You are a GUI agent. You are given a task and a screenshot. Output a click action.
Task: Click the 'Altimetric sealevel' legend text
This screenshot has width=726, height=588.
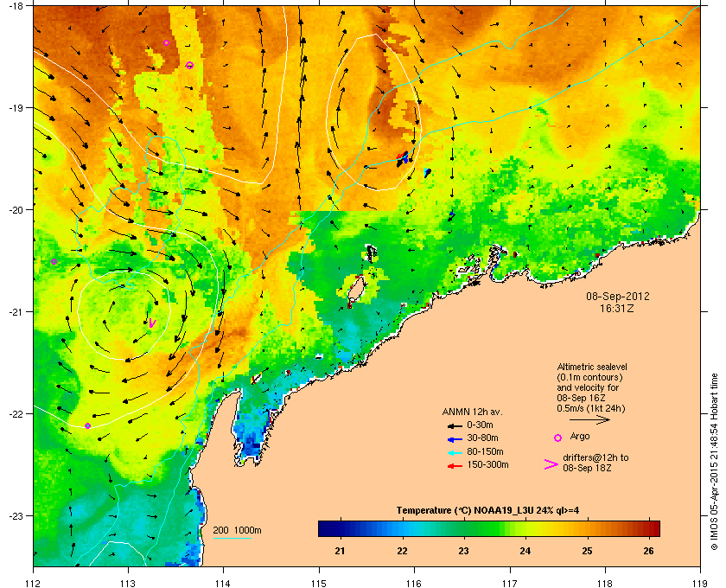(x=592, y=367)
